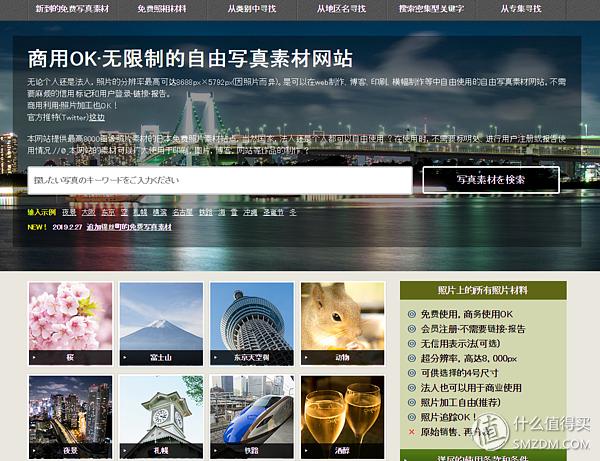Click the arrow icon on the 动物 label

click(306, 358)
